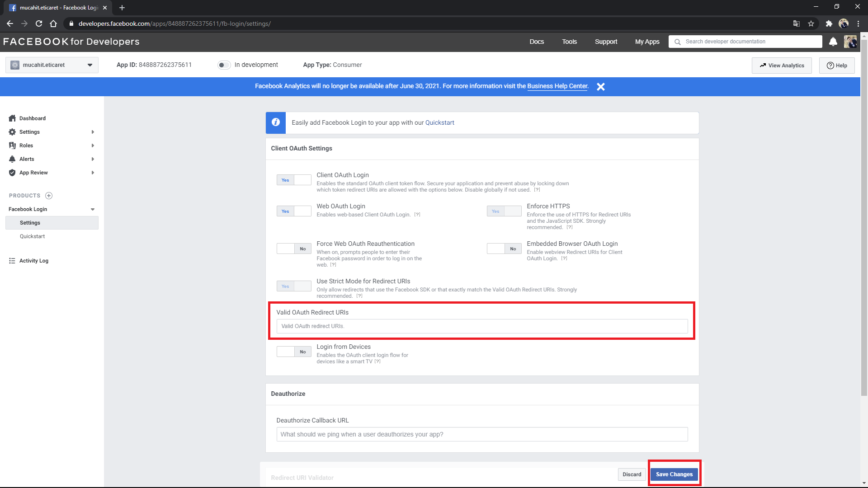Open My Apps in top navigation

pyautogui.click(x=647, y=42)
